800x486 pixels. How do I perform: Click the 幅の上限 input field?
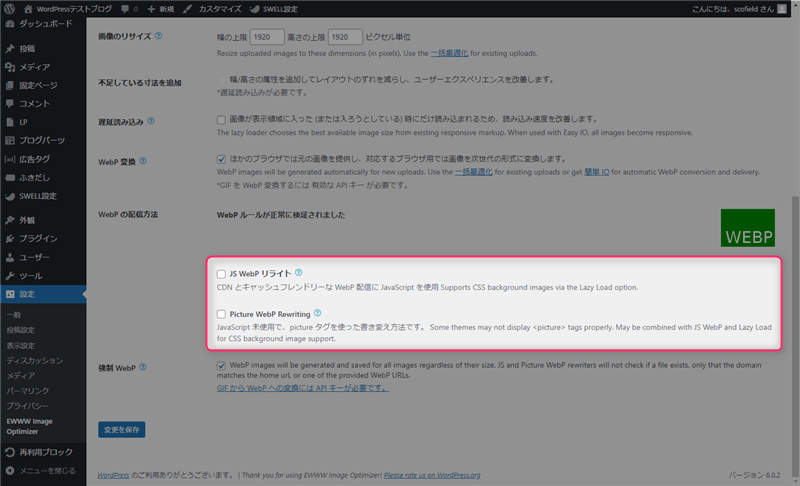[x=267, y=37]
